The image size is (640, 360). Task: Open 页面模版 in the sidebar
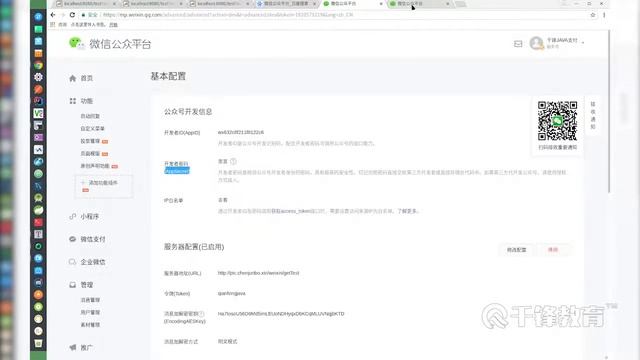tap(90, 153)
